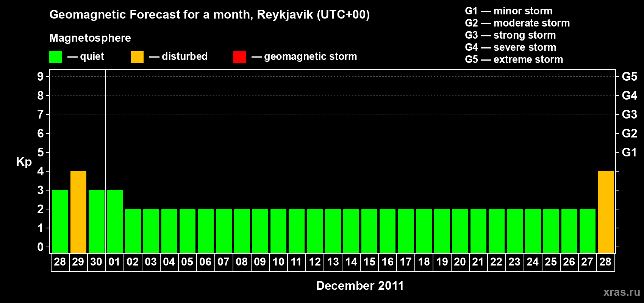Click date label 24 on the axis
The image size is (644, 303).
[x=533, y=262]
